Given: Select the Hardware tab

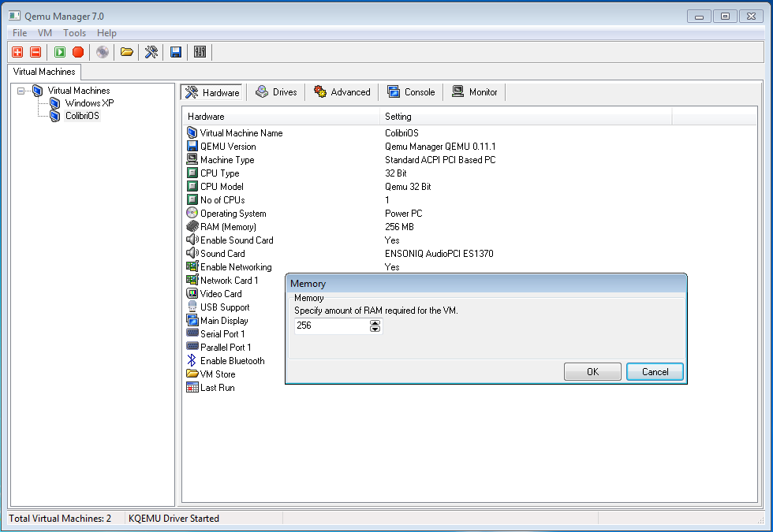Looking at the screenshot, I should coord(212,92).
